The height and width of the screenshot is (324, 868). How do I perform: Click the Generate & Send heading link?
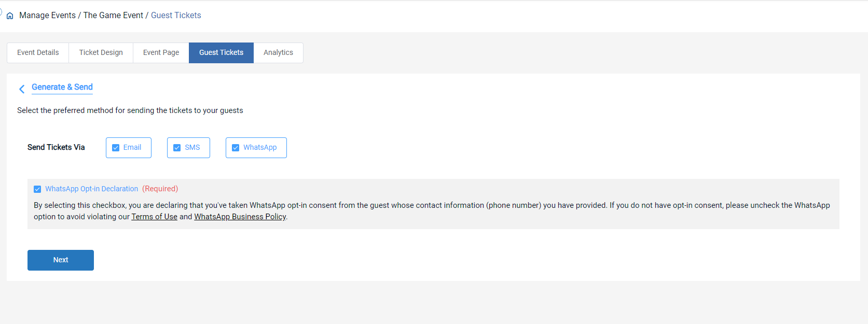tap(62, 87)
